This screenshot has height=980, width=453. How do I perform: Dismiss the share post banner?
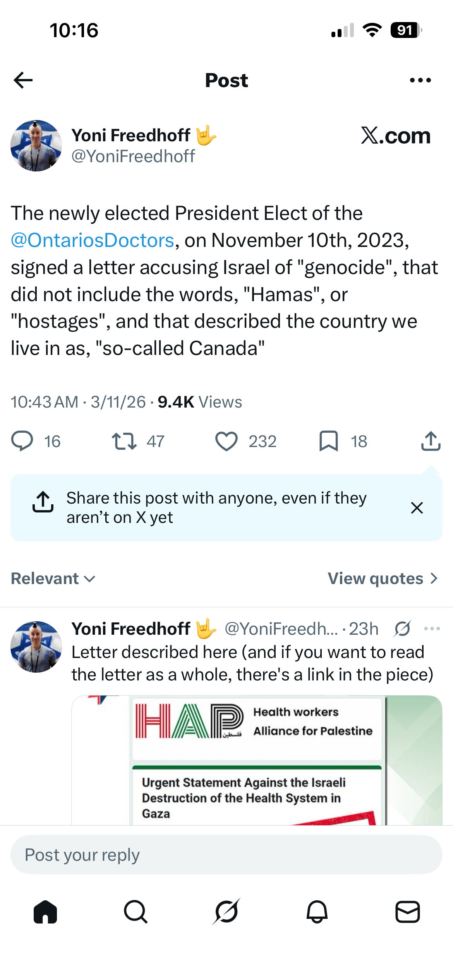click(417, 508)
